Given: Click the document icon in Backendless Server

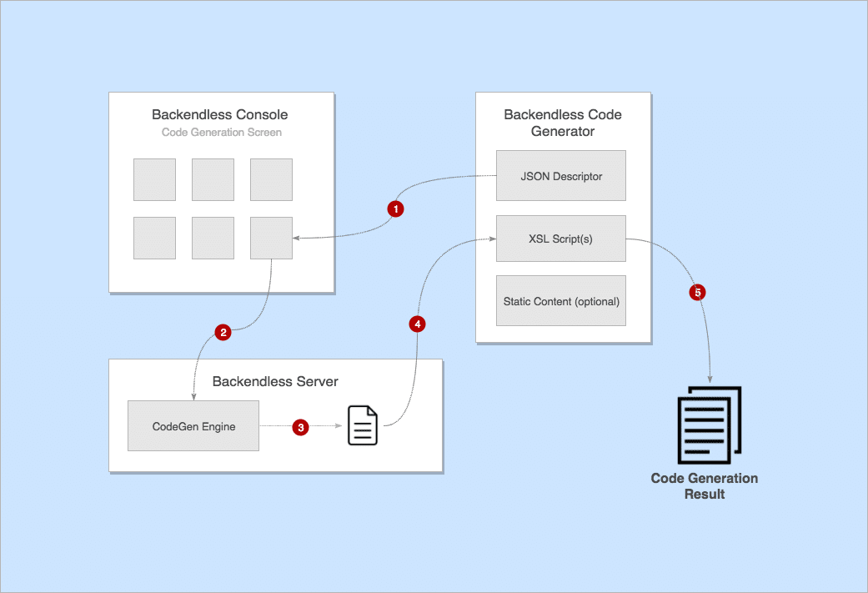Looking at the screenshot, I should click(x=363, y=426).
